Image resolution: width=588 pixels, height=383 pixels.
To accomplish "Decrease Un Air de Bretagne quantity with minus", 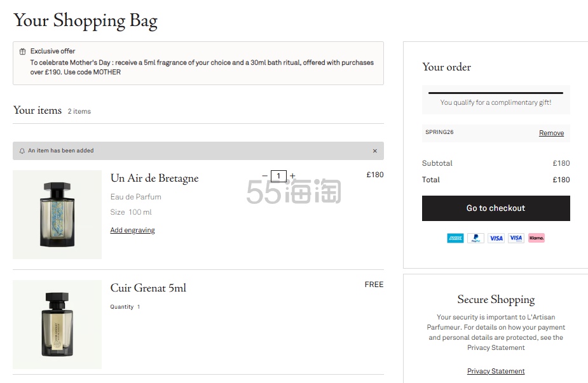I will click(x=265, y=176).
